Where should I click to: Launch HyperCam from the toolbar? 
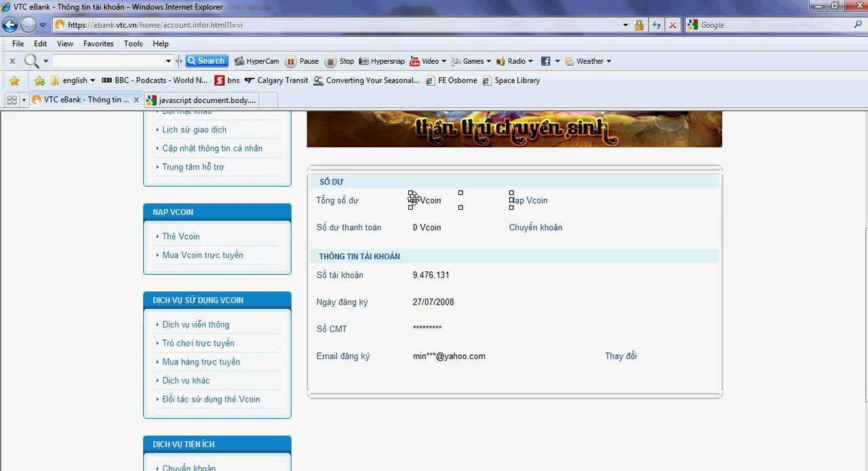(x=257, y=61)
